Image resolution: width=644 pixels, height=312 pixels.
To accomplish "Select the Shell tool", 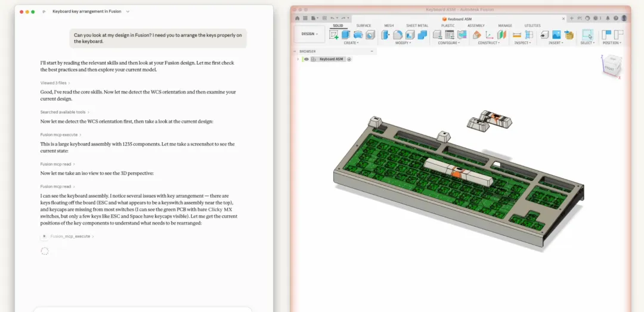I will (410, 35).
